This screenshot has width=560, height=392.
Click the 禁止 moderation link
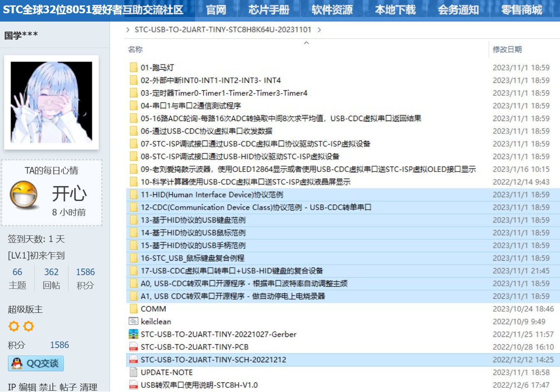(48, 387)
